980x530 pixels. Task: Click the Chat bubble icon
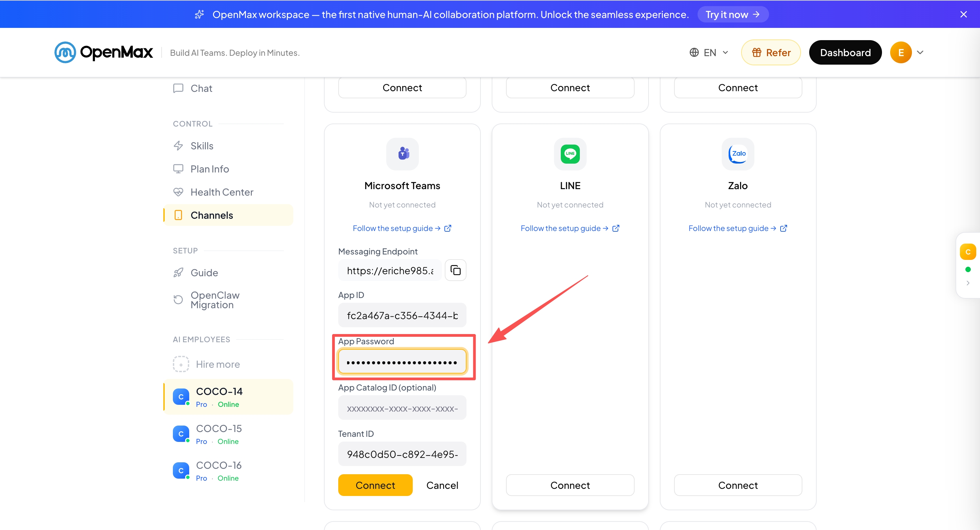pyautogui.click(x=178, y=88)
